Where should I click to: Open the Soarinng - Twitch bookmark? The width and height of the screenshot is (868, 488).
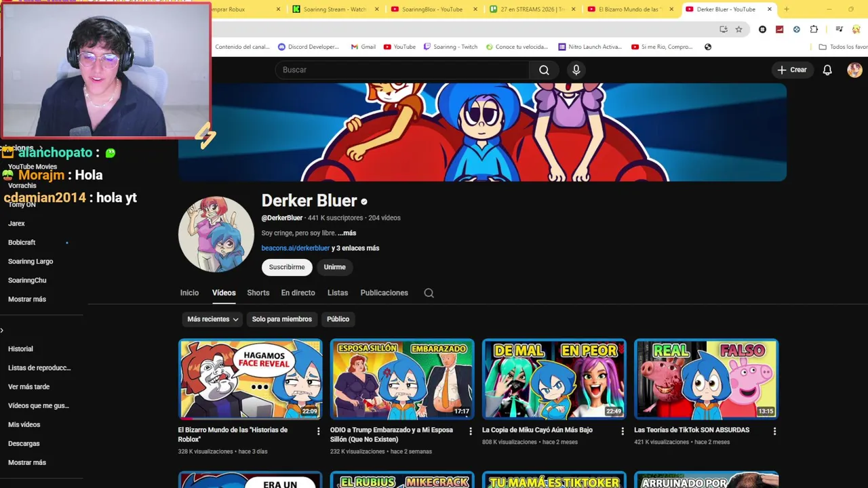(x=450, y=47)
